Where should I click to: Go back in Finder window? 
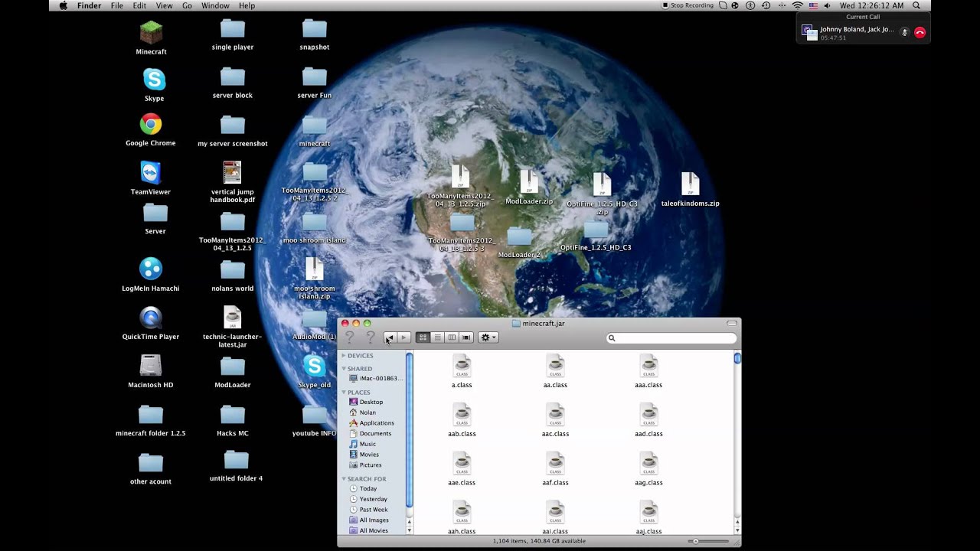click(390, 337)
